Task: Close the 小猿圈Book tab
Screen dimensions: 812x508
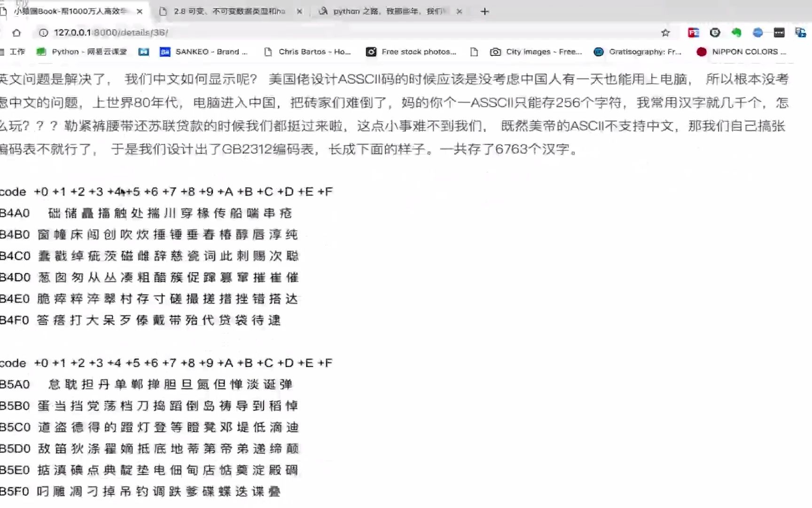Action: tap(140, 12)
